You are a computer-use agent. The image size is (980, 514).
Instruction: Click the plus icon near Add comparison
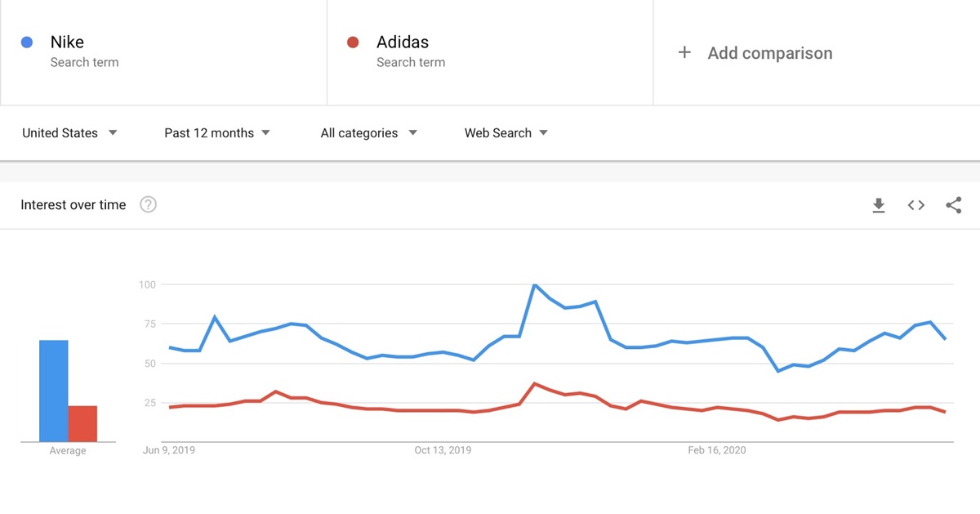[x=684, y=52]
